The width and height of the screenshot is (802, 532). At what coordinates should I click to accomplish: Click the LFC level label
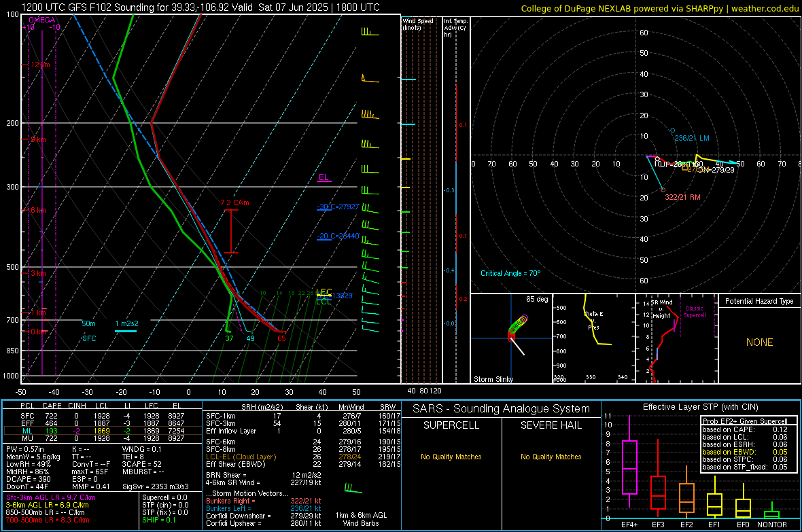324,291
